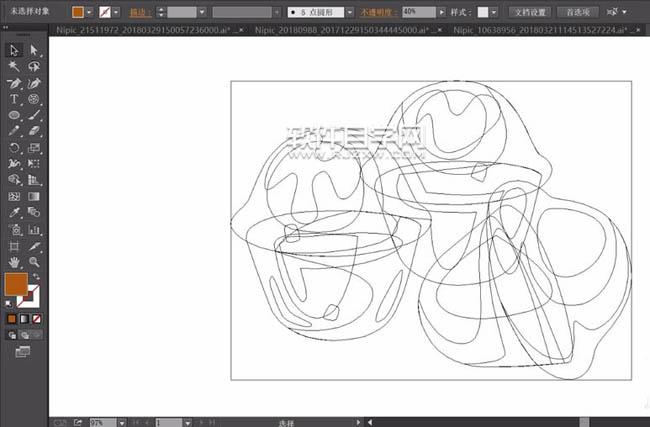Activate the Type tool
The height and width of the screenshot is (427, 650).
coord(15,99)
